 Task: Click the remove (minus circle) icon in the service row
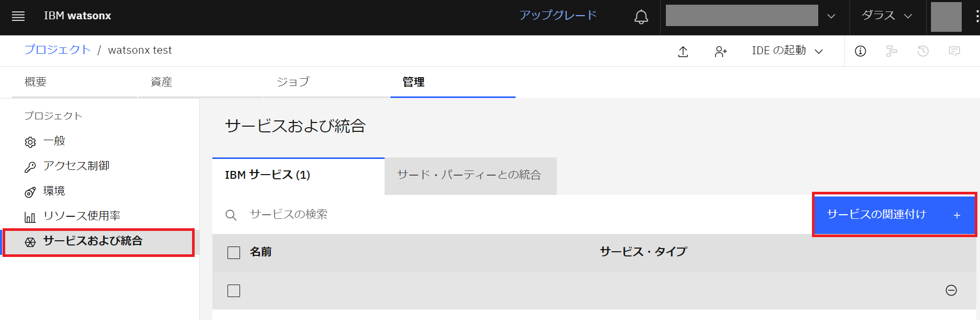coord(951,290)
